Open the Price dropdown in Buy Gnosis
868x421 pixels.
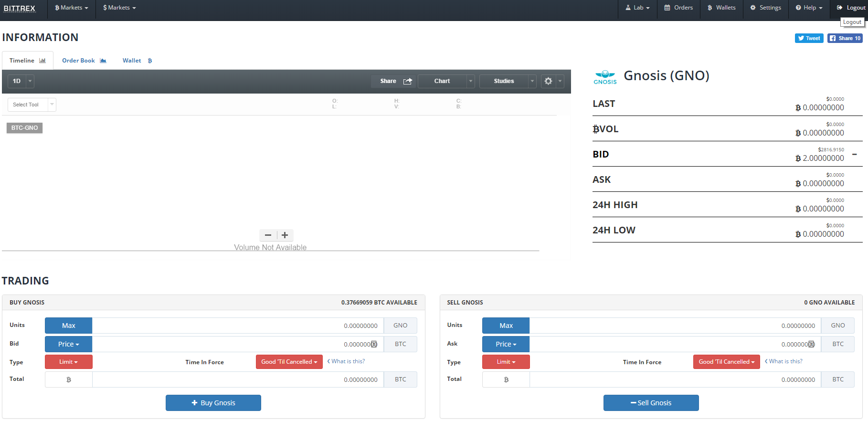coord(69,344)
